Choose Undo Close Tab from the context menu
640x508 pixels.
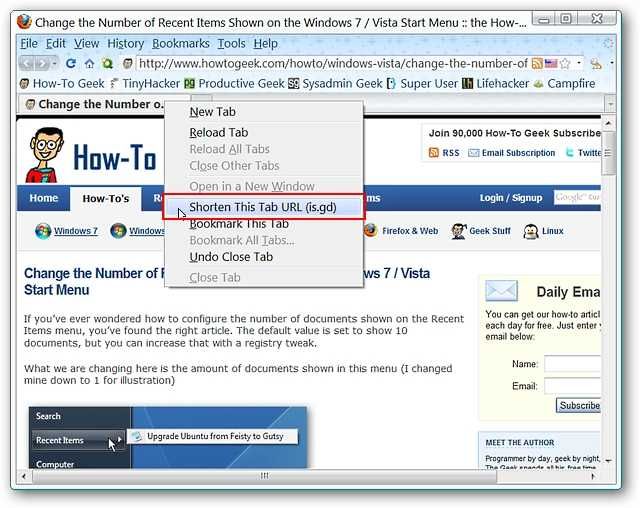[x=263, y=257]
